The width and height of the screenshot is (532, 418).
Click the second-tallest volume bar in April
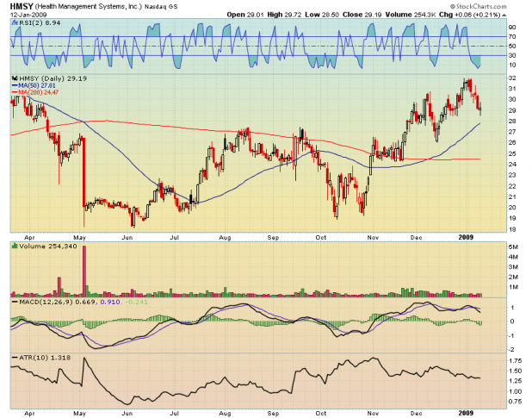59,287
